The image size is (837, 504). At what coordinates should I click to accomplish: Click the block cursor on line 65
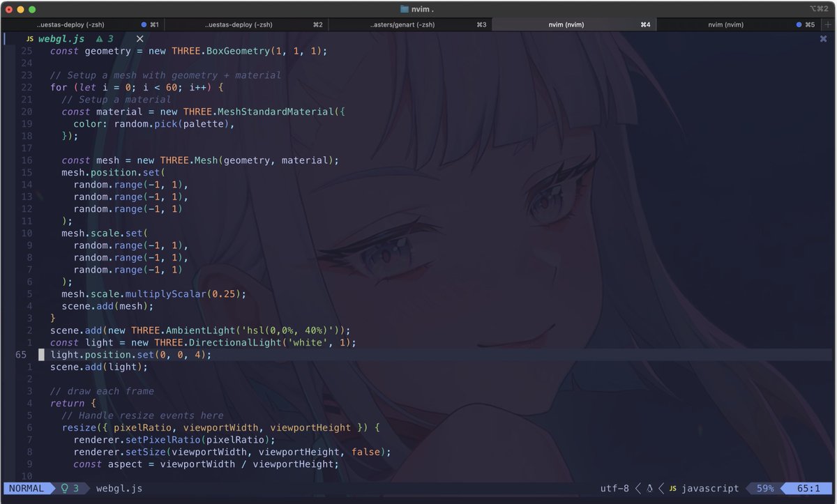click(41, 355)
